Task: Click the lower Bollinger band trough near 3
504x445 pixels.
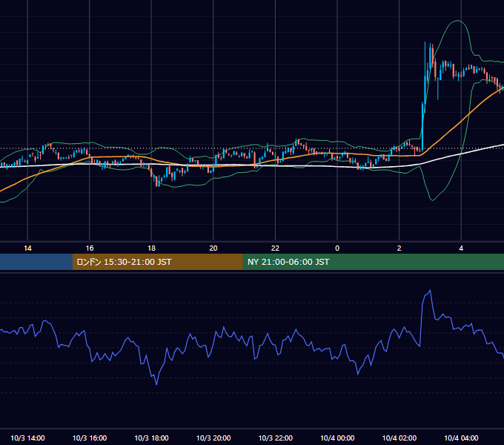Action: pyautogui.click(x=432, y=200)
